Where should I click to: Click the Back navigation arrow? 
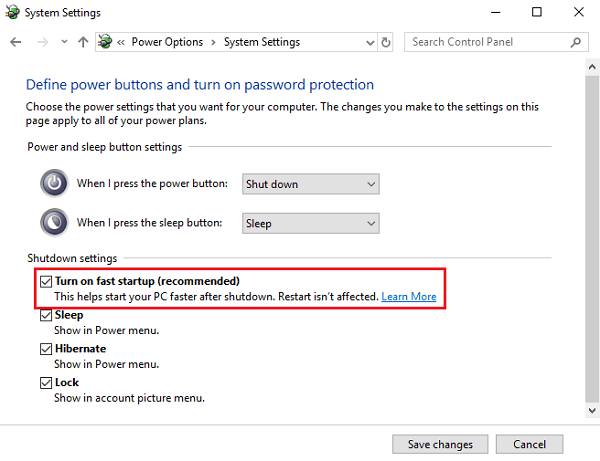[15, 43]
